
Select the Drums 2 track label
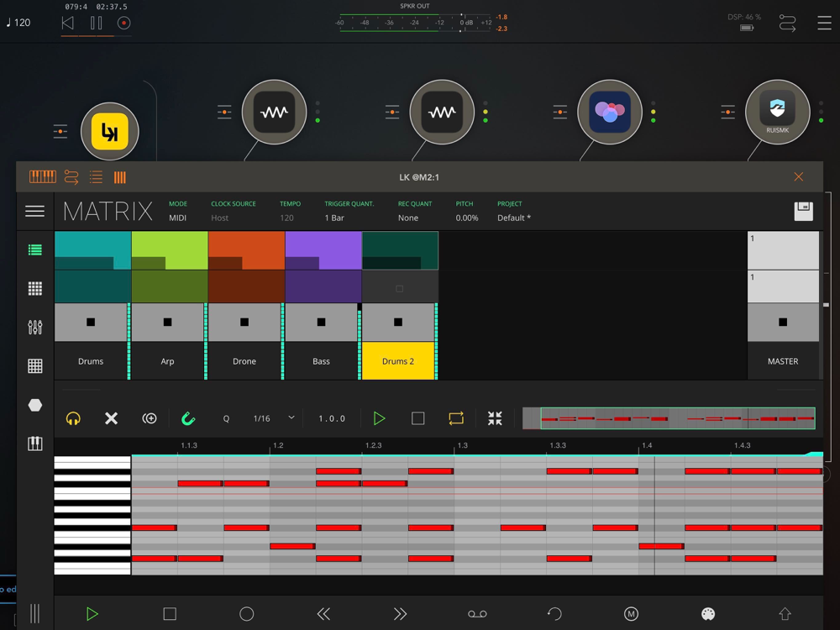398,361
